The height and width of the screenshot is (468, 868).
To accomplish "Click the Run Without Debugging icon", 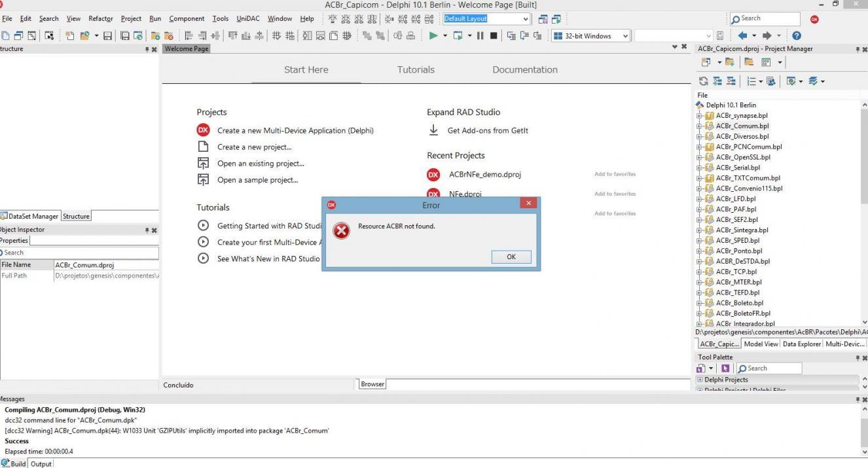I will tap(458, 36).
